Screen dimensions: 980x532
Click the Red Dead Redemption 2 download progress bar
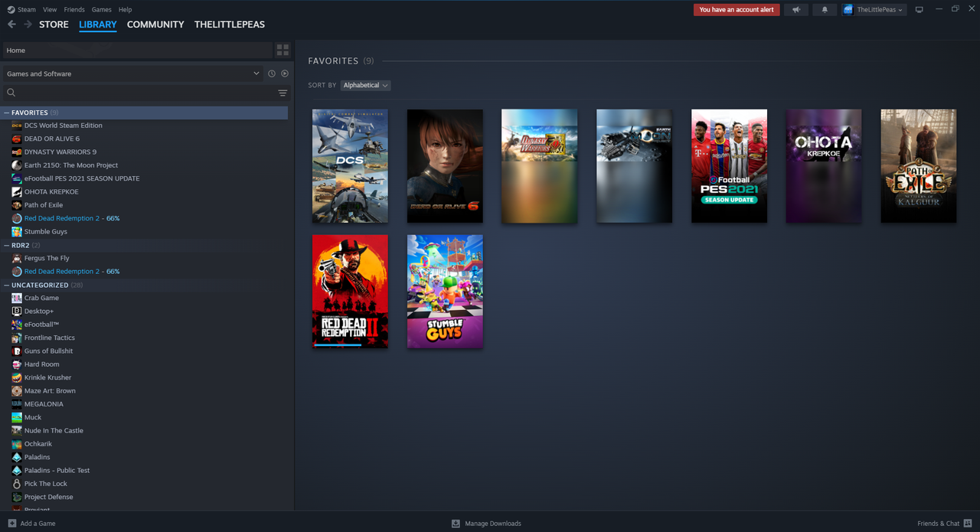350,345
